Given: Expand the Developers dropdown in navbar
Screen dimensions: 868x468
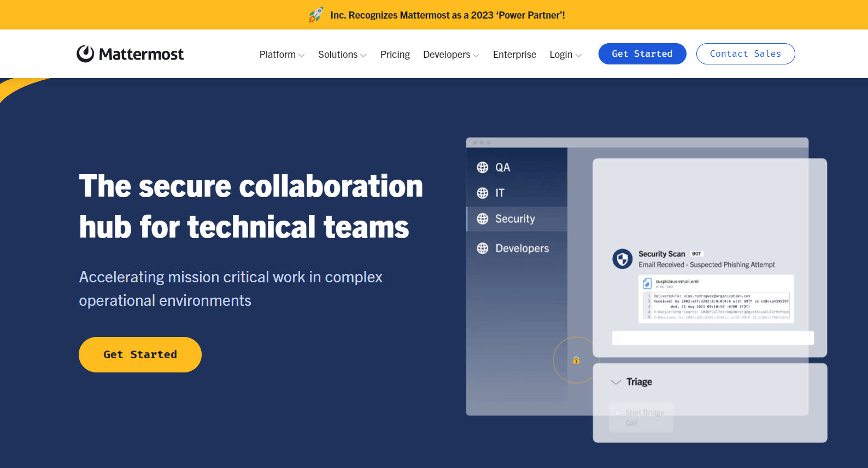Looking at the screenshot, I should click(451, 55).
